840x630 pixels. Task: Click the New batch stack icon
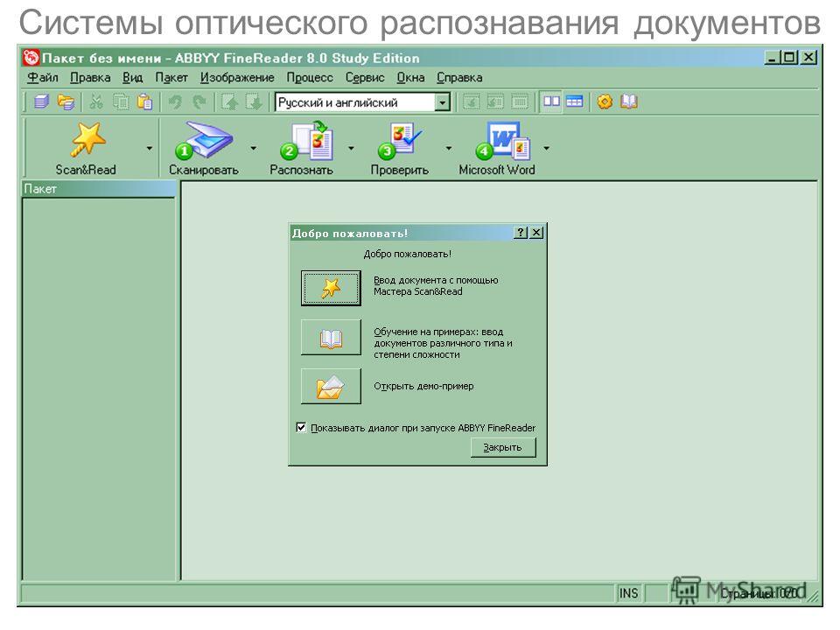coord(42,101)
